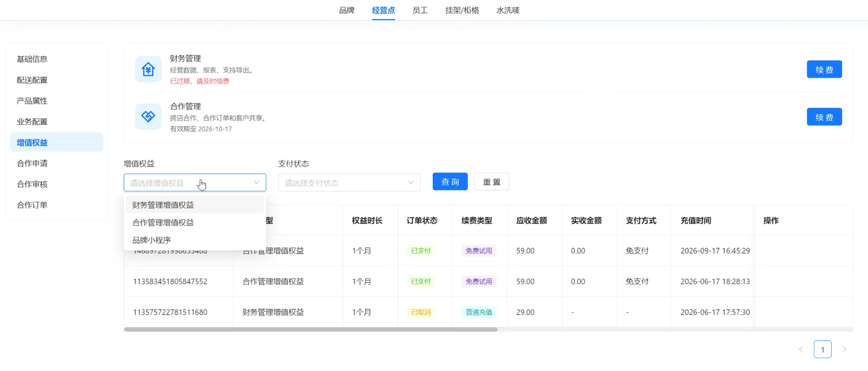Click 财务管理增值权益 cell in the table

pos(273,312)
